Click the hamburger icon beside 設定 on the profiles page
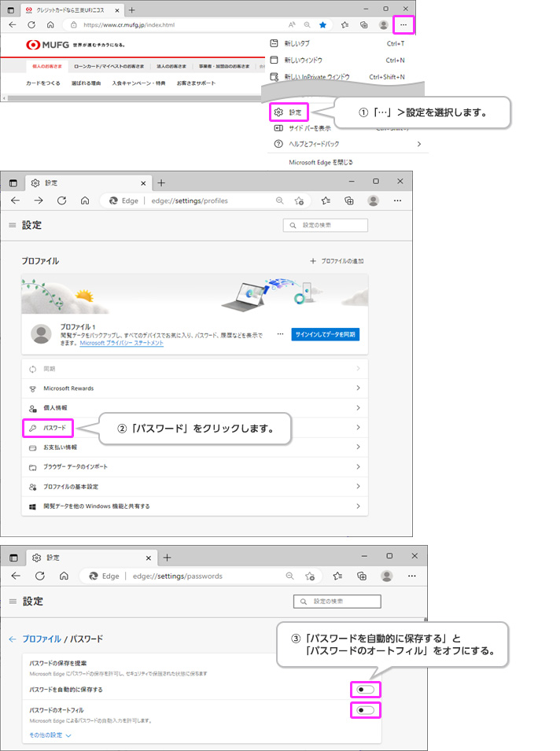560x751 pixels. (13, 226)
